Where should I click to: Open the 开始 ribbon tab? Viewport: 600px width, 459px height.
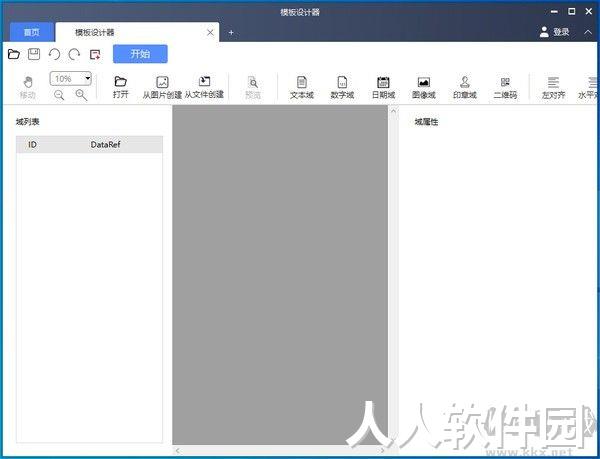point(140,54)
